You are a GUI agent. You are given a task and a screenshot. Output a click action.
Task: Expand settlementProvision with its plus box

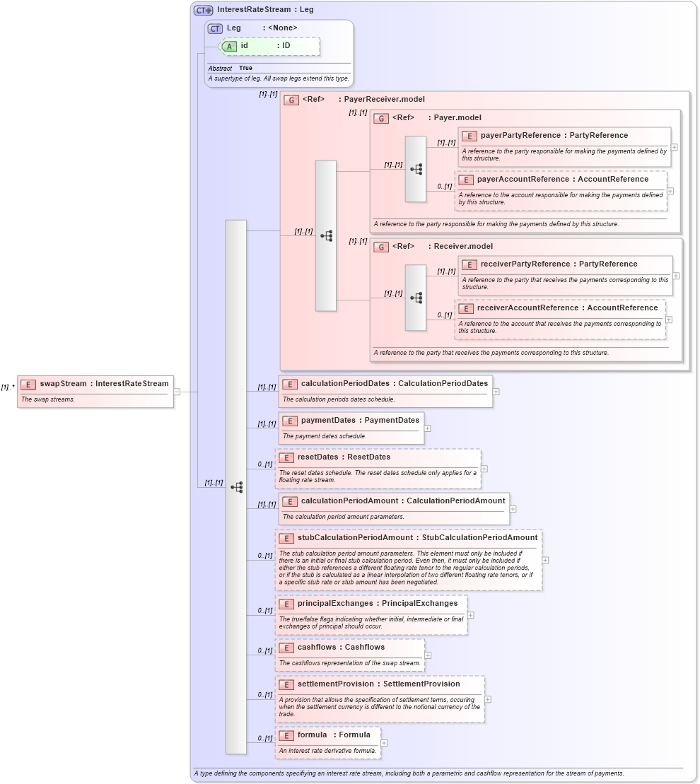pyautogui.click(x=487, y=698)
